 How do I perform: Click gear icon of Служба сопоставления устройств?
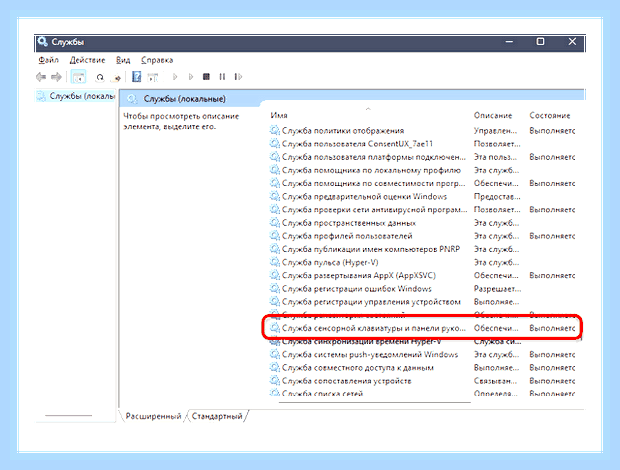(x=274, y=381)
